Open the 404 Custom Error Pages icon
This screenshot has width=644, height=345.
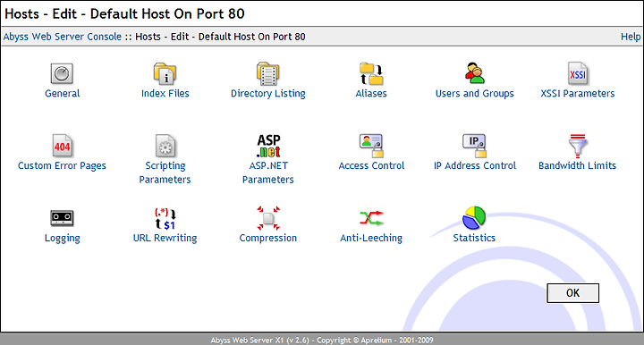(x=62, y=146)
